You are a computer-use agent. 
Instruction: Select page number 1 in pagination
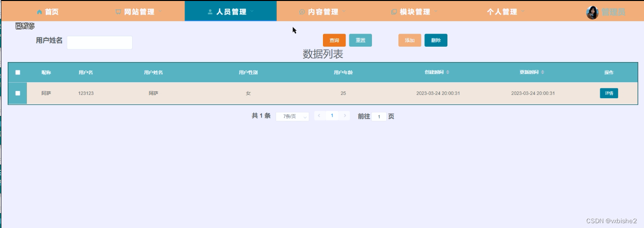click(332, 116)
